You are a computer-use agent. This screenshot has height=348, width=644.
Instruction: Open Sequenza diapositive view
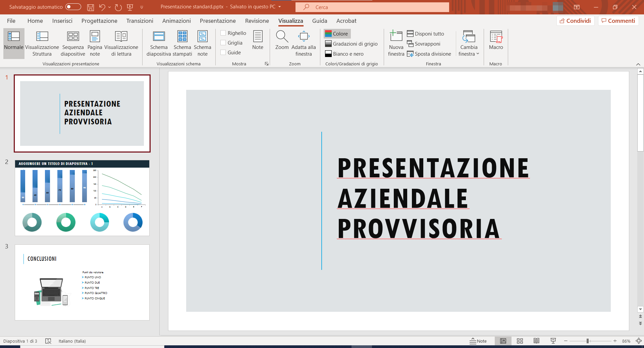[x=73, y=44]
